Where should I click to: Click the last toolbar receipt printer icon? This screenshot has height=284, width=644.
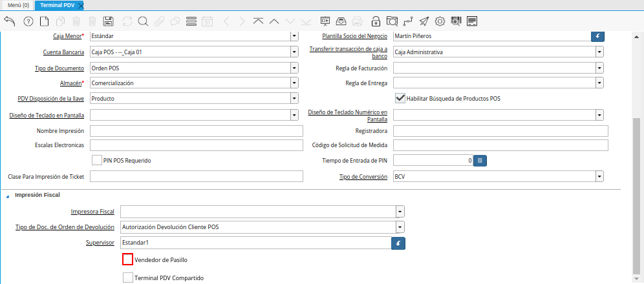(x=472, y=21)
